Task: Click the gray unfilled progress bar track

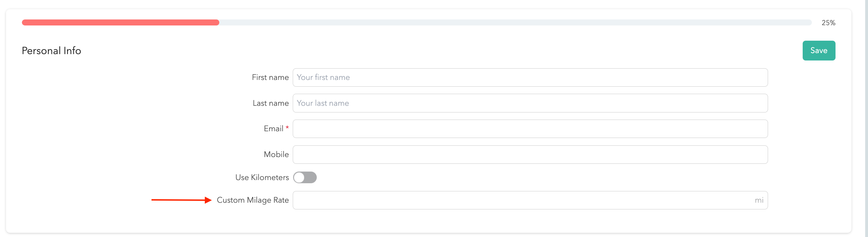Action: tap(516, 23)
